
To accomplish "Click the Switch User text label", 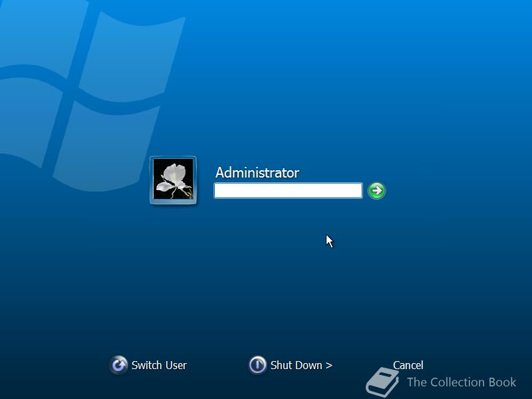I will (x=159, y=365).
